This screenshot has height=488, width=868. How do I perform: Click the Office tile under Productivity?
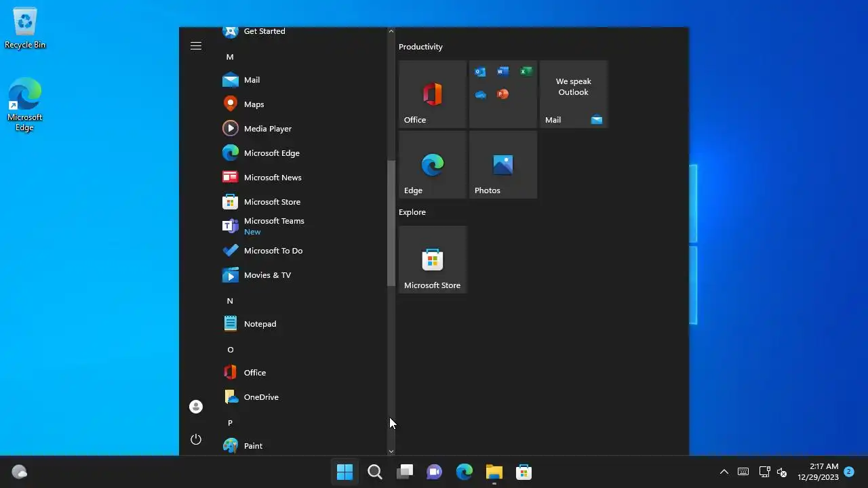[433, 94]
